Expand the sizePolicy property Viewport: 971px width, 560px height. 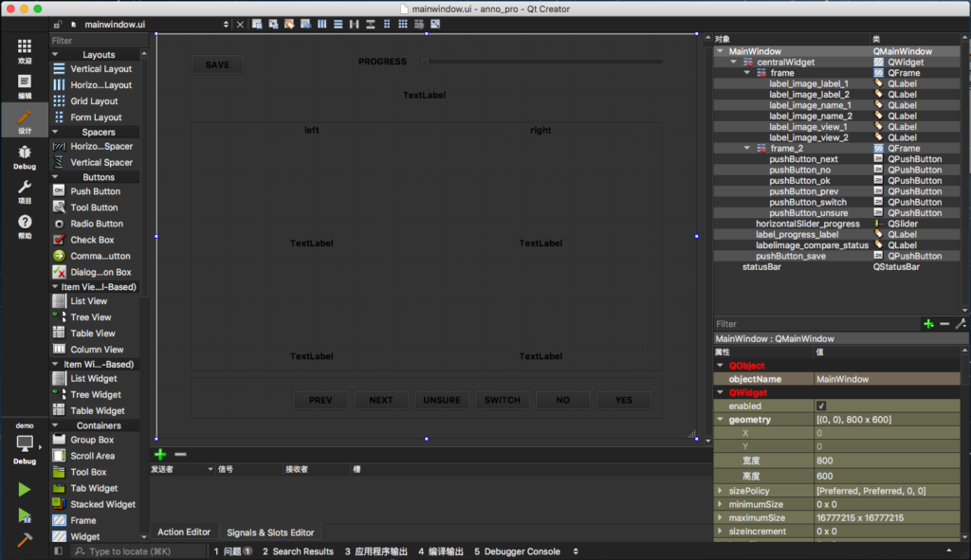coord(720,491)
